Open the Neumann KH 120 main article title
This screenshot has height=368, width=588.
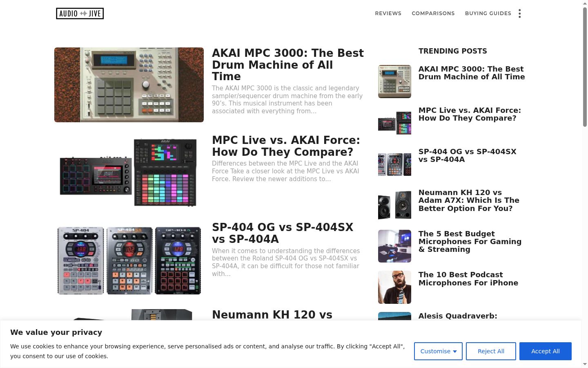tap(272, 315)
